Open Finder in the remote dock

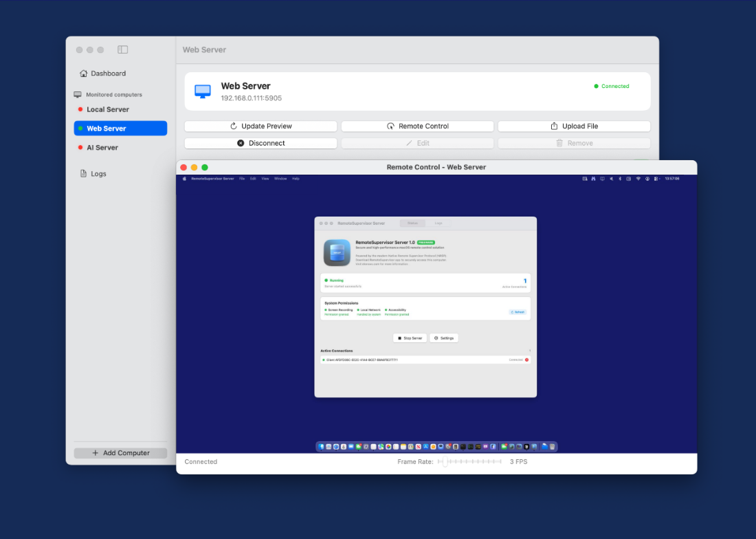[321, 447]
